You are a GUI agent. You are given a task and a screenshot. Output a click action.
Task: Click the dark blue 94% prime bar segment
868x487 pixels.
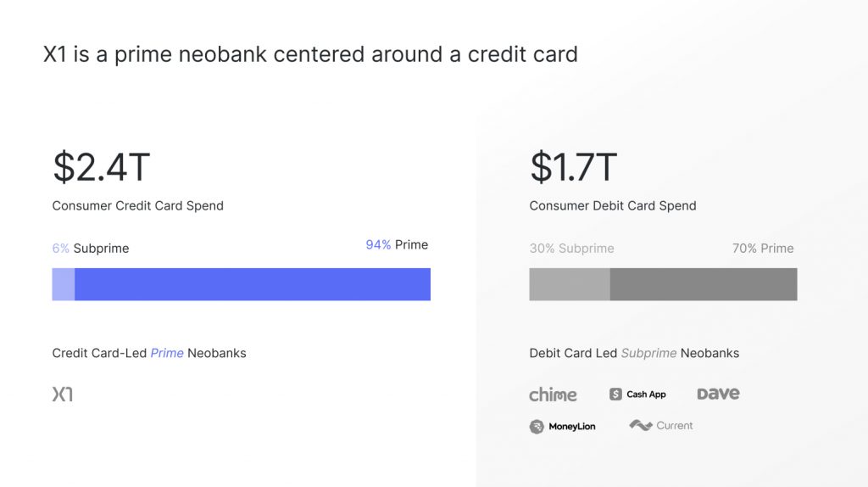pos(253,284)
